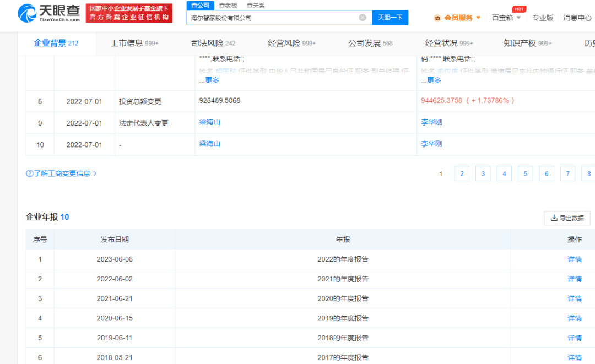Go to 专业版
Viewport: 595px width, 364px height.
543,18
